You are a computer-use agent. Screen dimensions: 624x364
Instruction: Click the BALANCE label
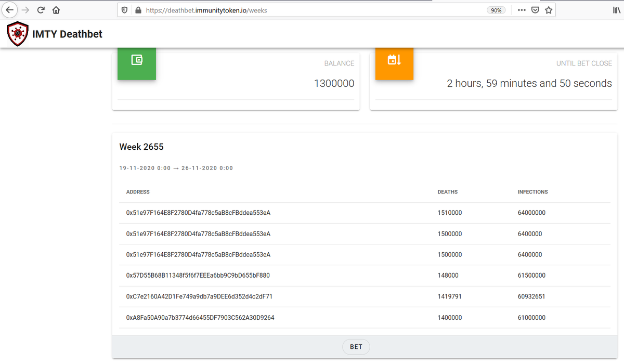(339, 63)
